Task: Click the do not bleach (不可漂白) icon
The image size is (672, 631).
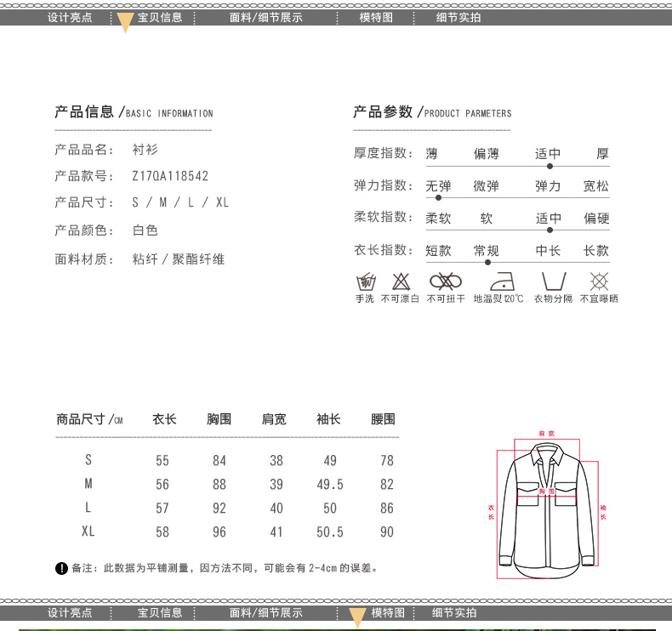Action: 400,281
